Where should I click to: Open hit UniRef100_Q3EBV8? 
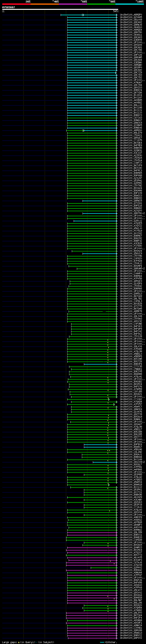pos(131,40)
